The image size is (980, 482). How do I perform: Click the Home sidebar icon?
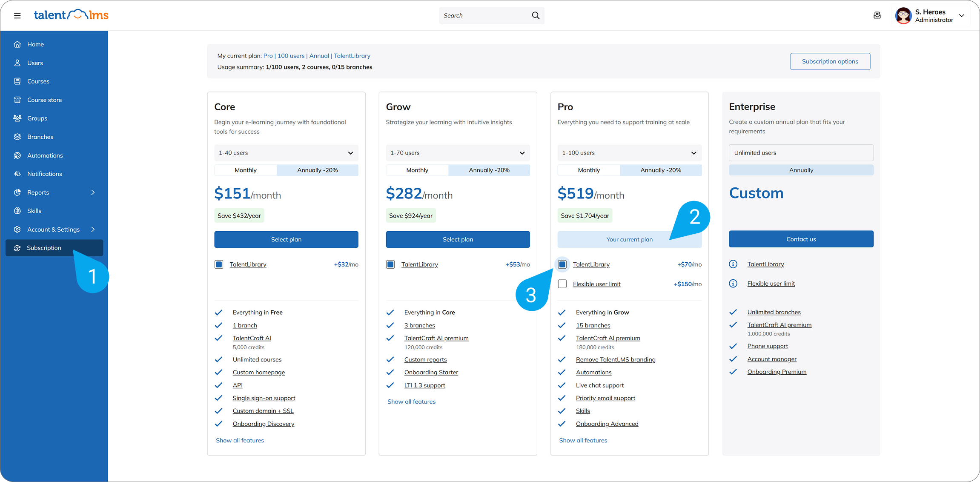pyautogui.click(x=17, y=44)
